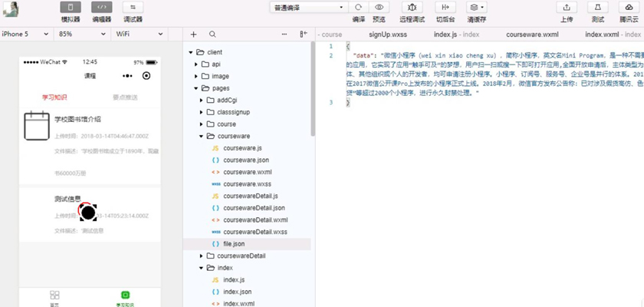This screenshot has width=644, height=307.
Task: Open remote debugging bug icon
Action: [412, 8]
